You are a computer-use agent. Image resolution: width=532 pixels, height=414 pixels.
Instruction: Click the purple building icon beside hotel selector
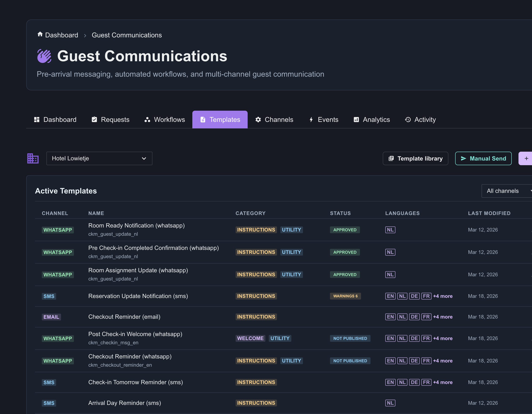tap(33, 158)
